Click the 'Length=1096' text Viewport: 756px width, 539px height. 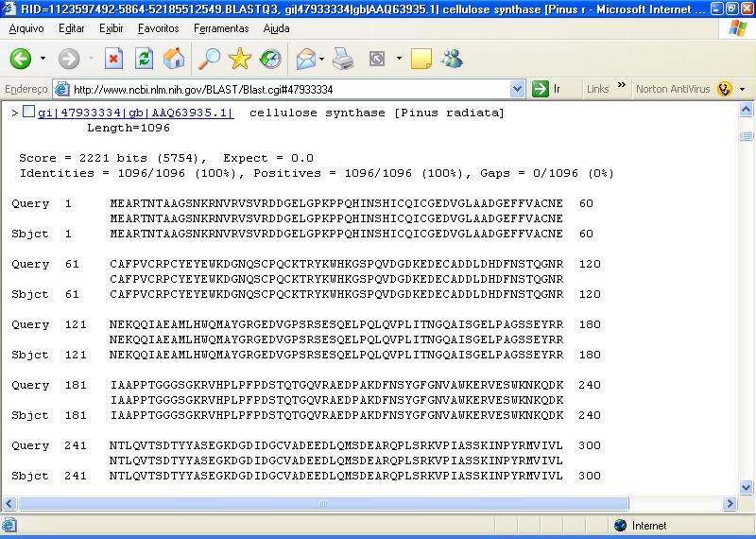click(x=129, y=128)
